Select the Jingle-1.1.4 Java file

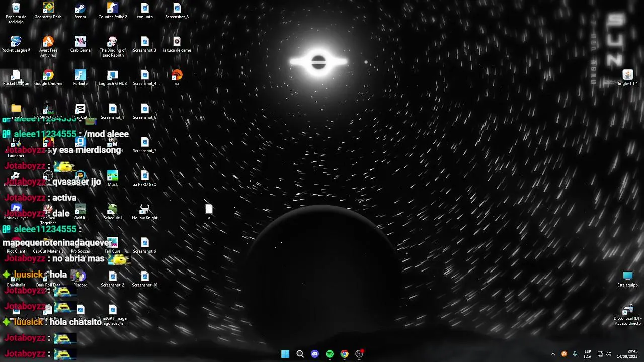[627, 78]
